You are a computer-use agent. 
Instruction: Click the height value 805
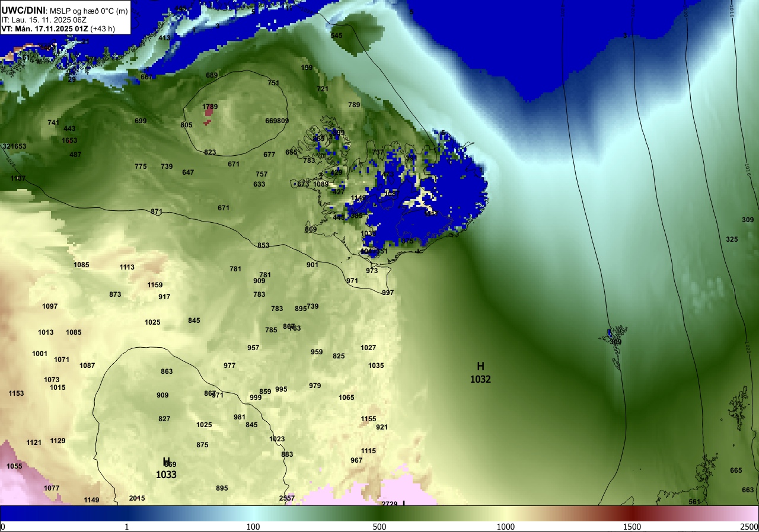(186, 125)
